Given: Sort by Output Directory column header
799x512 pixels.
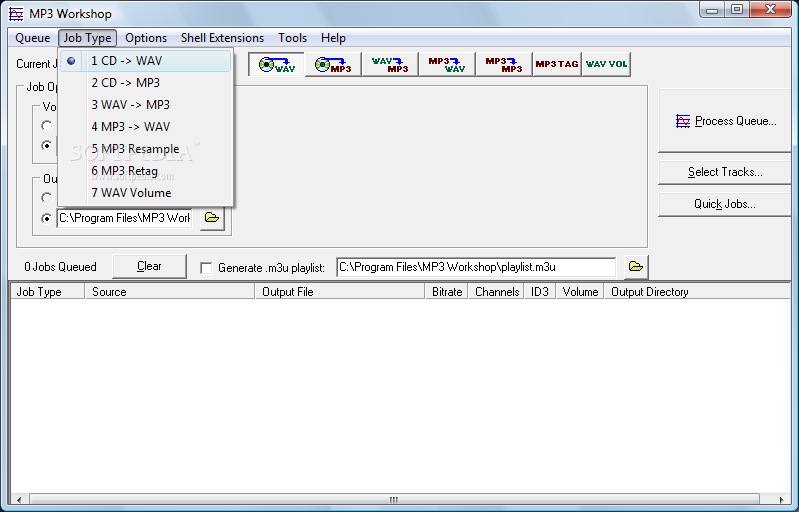Looking at the screenshot, I should tap(697, 292).
